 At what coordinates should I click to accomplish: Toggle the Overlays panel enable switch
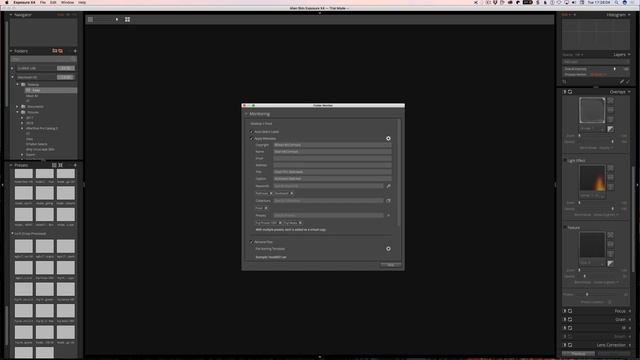coord(565,92)
